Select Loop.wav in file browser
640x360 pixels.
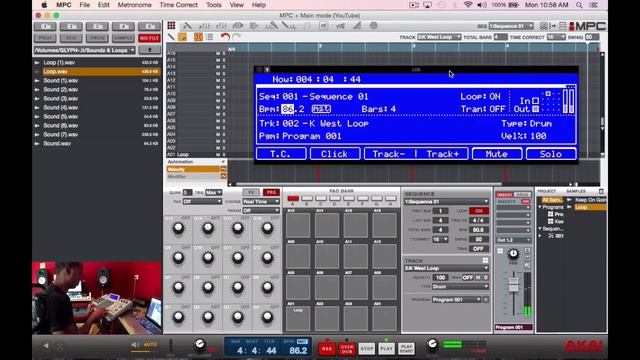click(97, 71)
